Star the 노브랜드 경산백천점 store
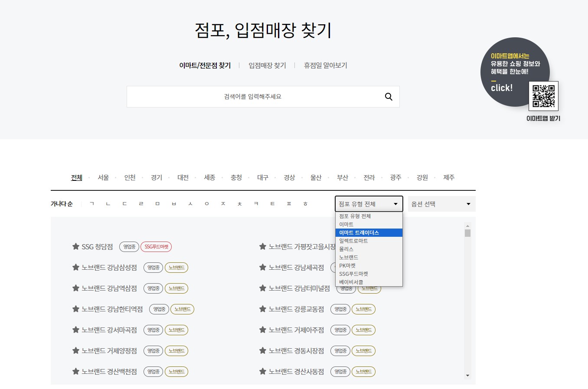The width and height of the screenshot is (588, 389). point(76,372)
